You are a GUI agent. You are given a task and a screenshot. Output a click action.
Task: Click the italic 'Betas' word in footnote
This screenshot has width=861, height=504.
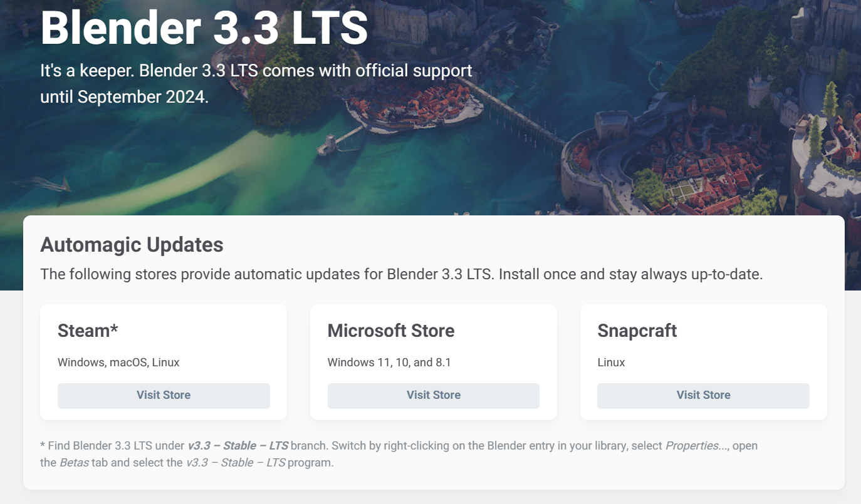click(74, 463)
